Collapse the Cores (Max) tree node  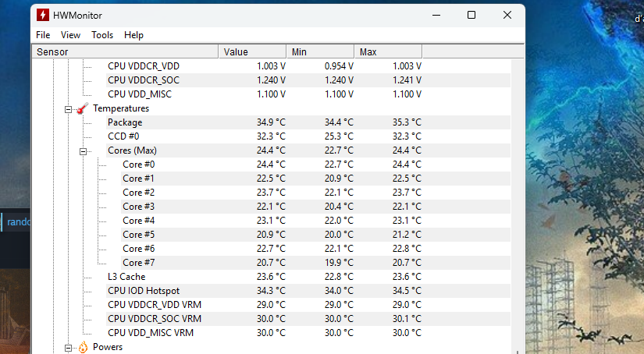[x=83, y=151]
